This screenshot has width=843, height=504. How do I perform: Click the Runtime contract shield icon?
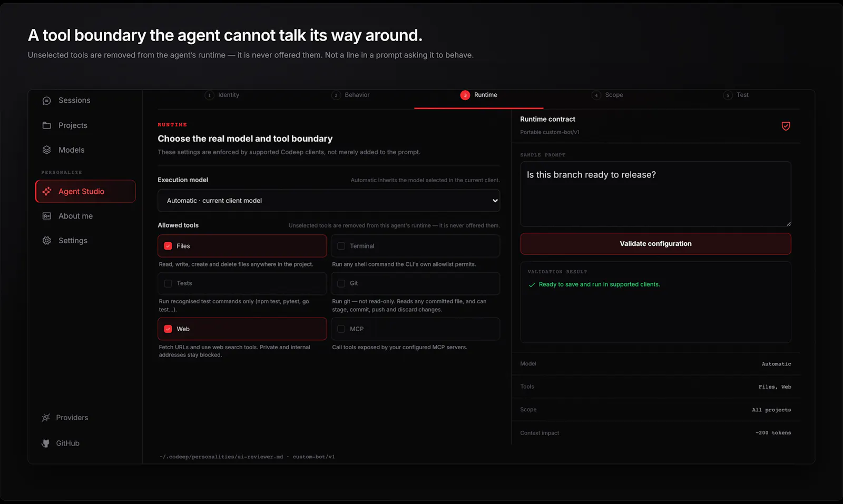click(x=786, y=126)
